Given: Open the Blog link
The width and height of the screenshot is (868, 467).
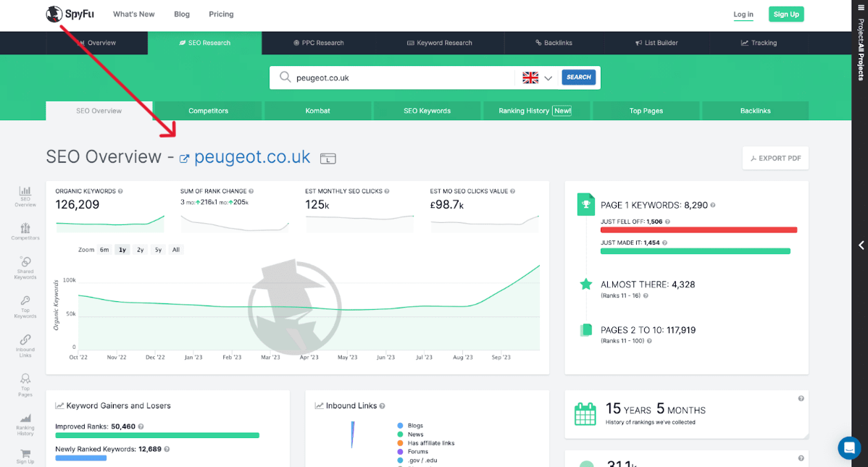Looking at the screenshot, I should click(x=182, y=14).
